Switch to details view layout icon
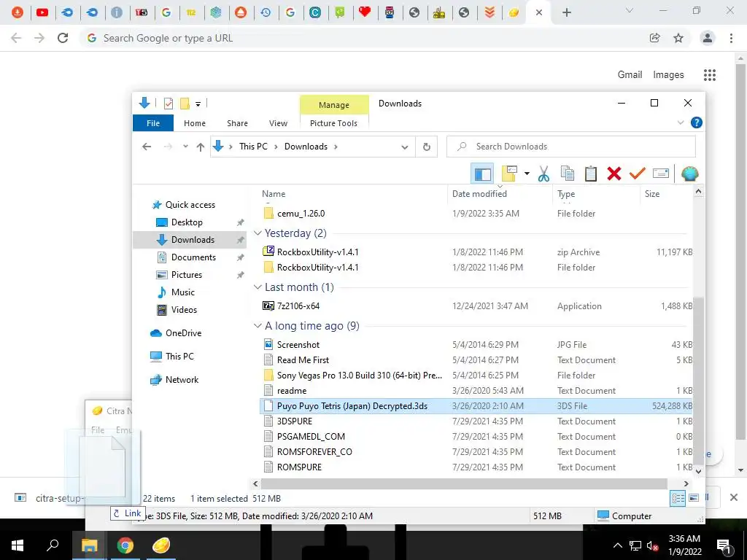This screenshot has height=560, width=747. pos(678,499)
